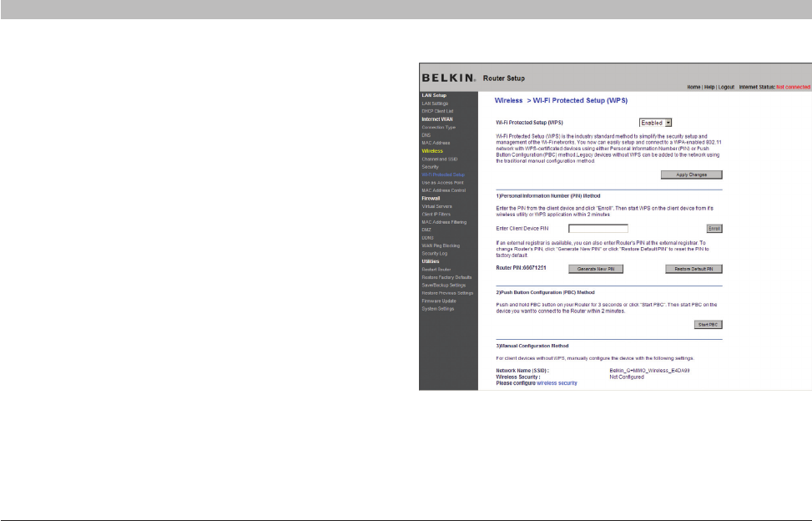Click the Apply Changes button
The image size is (812, 521).
click(x=691, y=175)
